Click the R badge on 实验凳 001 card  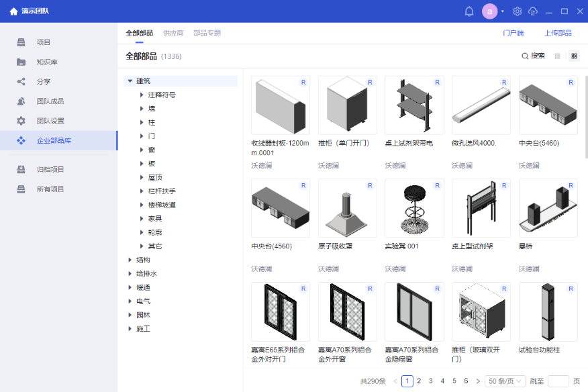click(437, 185)
